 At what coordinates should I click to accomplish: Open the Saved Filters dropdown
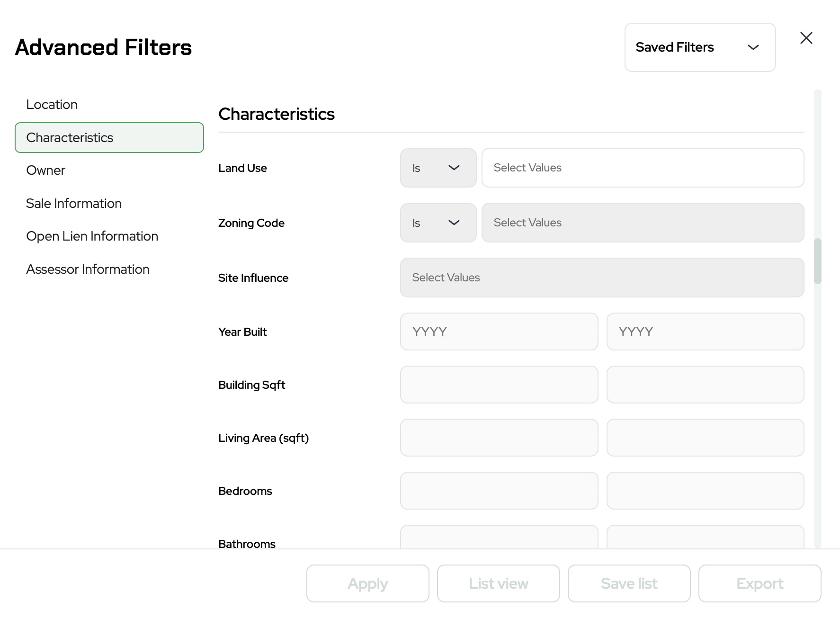699,47
